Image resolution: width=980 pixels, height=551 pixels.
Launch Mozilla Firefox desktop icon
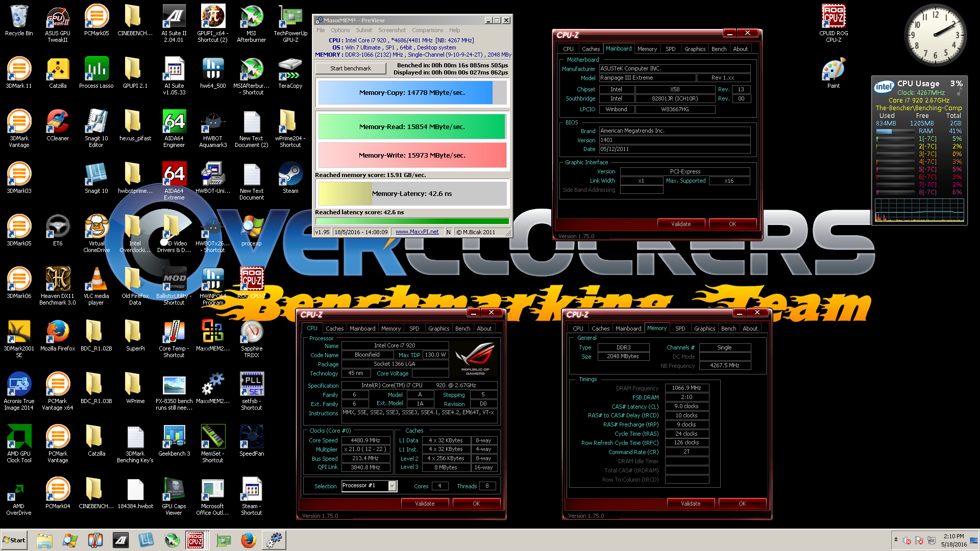(58, 336)
